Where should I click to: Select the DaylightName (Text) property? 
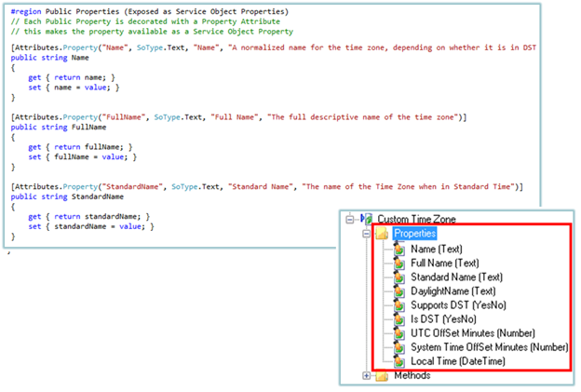pyautogui.click(x=453, y=291)
